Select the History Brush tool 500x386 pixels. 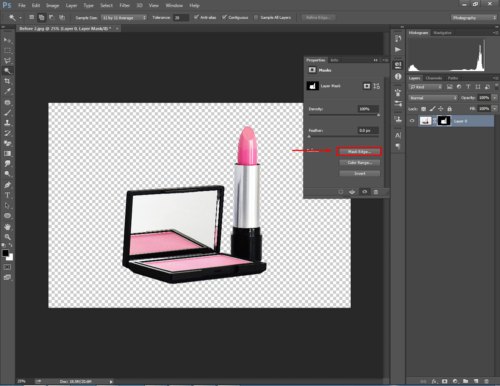pos(7,133)
